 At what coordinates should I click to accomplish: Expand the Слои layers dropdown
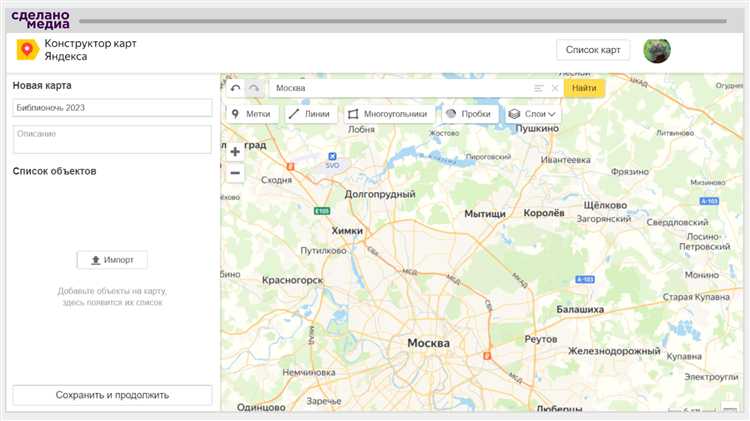click(532, 114)
